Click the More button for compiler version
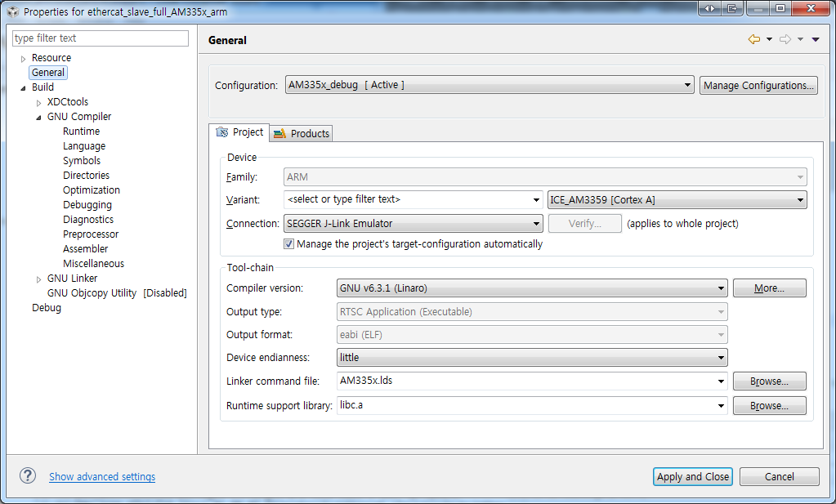 (769, 288)
